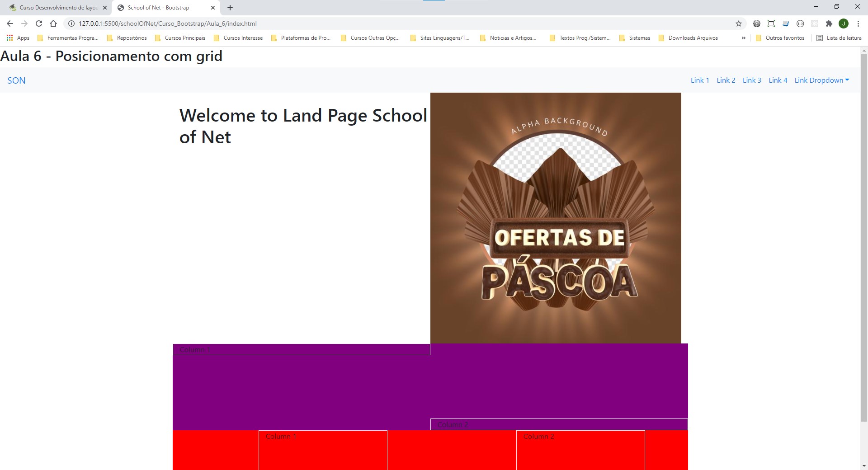
Task: View site information icon in address bar
Action: coord(71,23)
